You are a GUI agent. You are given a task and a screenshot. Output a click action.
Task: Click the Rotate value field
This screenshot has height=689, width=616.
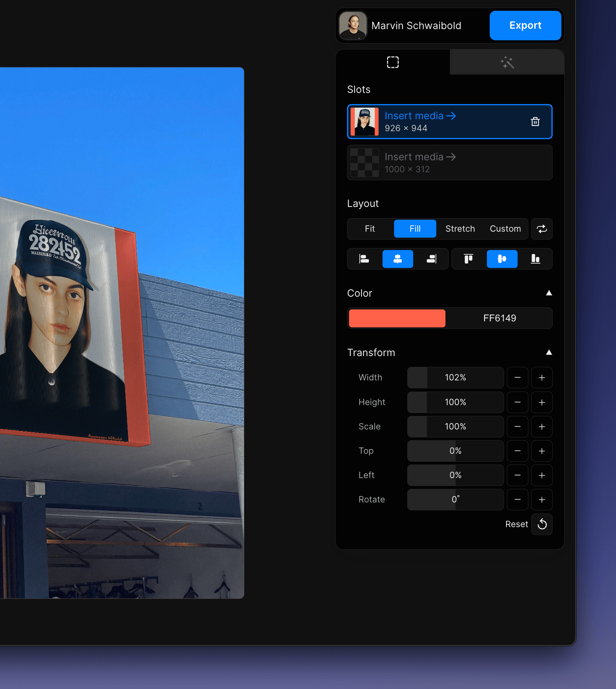pos(455,500)
